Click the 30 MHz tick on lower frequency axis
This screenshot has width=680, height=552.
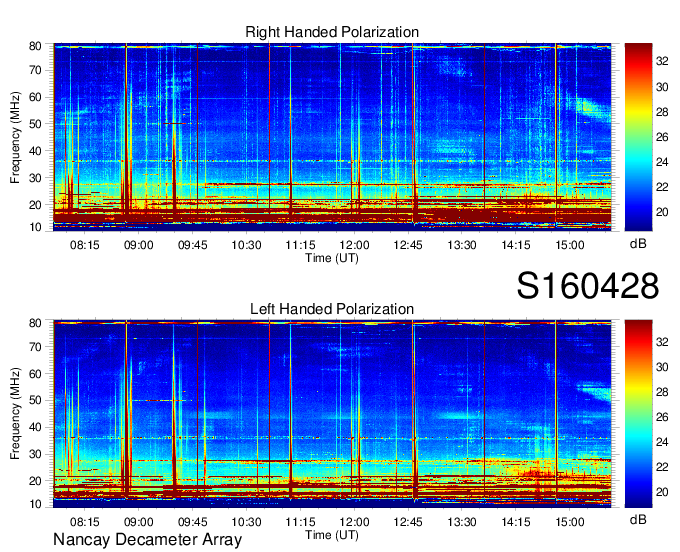tap(35, 454)
